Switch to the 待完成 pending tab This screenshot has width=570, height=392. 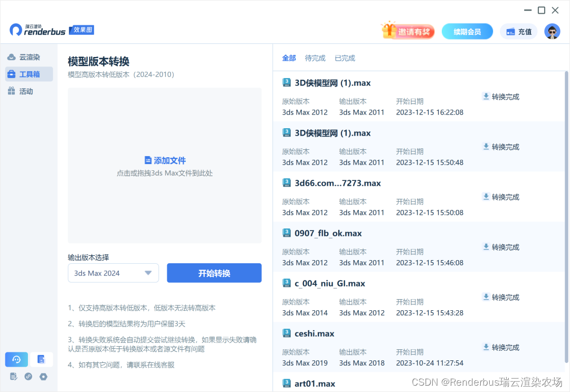pos(315,58)
